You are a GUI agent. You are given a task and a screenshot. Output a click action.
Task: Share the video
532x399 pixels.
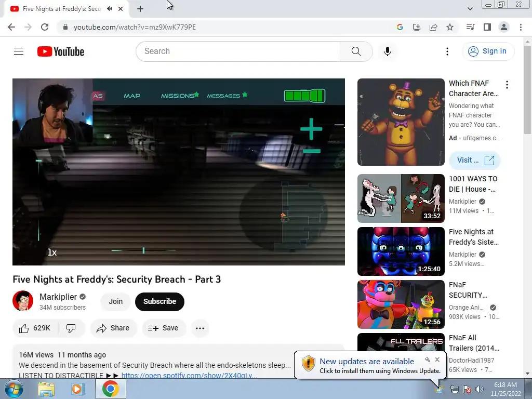coord(113,328)
